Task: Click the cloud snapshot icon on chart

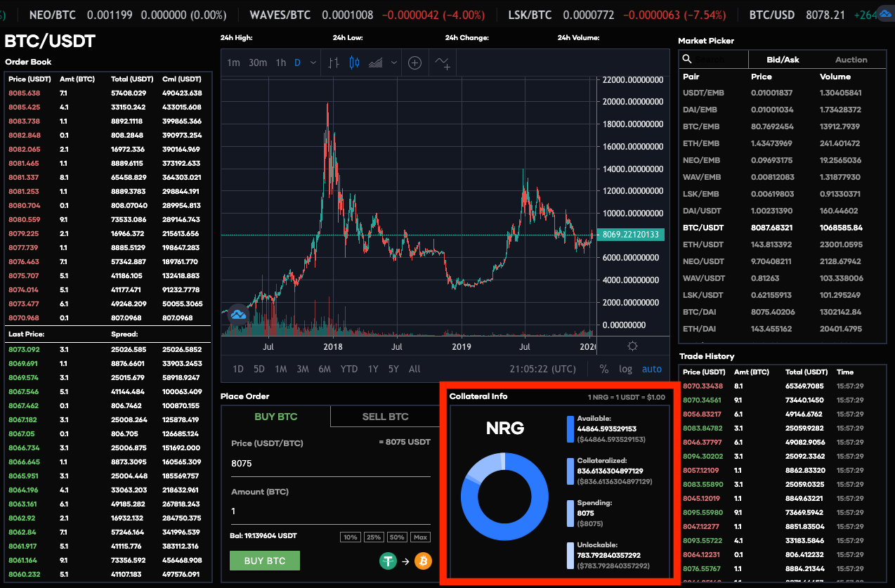Action: coord(238,314)
